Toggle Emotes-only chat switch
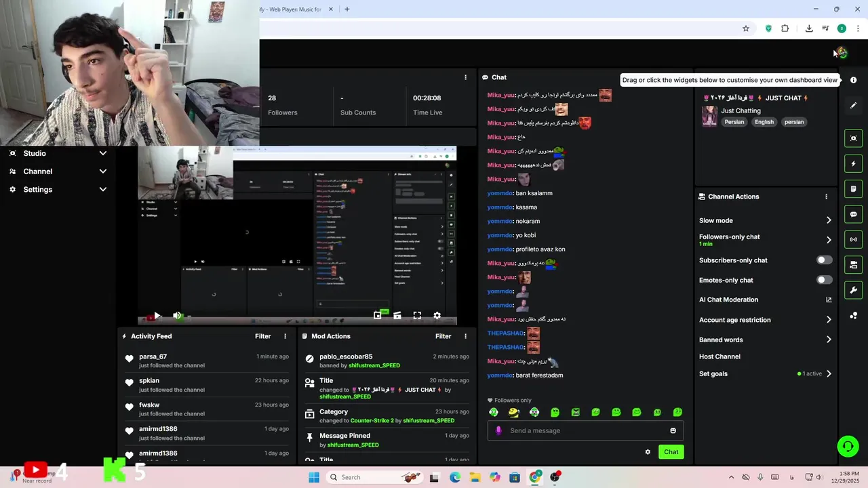This screenshot has width=868, height=488. (824, 280)
